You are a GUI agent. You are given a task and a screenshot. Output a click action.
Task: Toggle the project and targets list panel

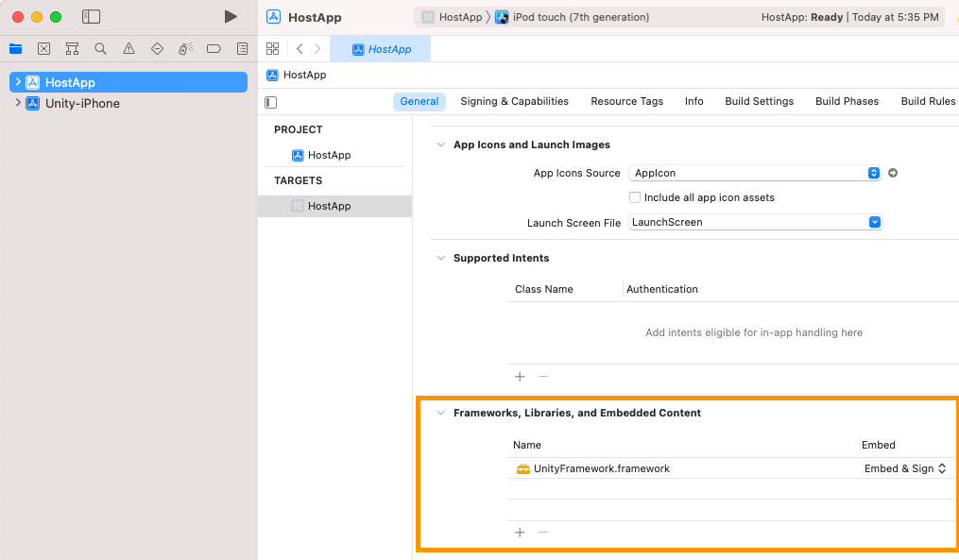(x=271, y=102)
